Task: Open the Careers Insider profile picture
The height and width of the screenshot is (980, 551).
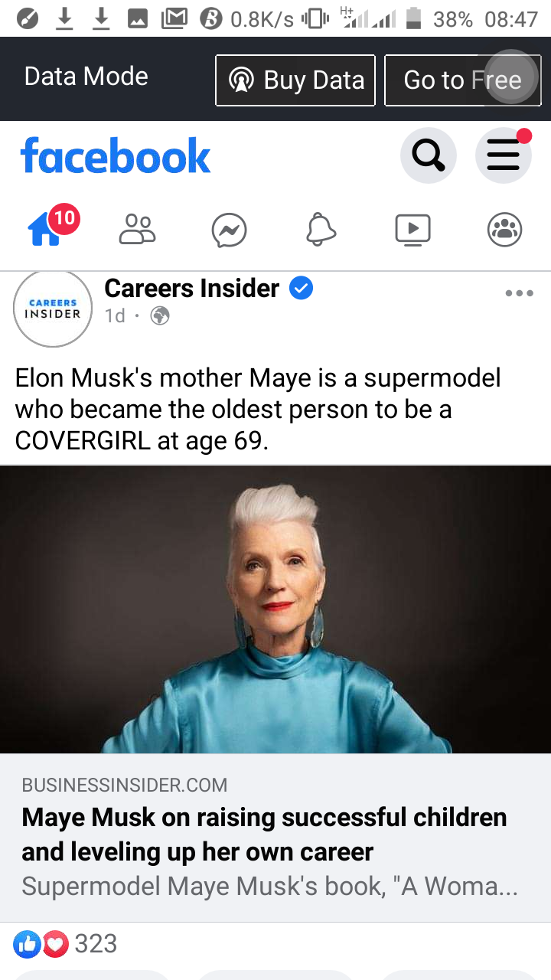Action: point(53,309)
